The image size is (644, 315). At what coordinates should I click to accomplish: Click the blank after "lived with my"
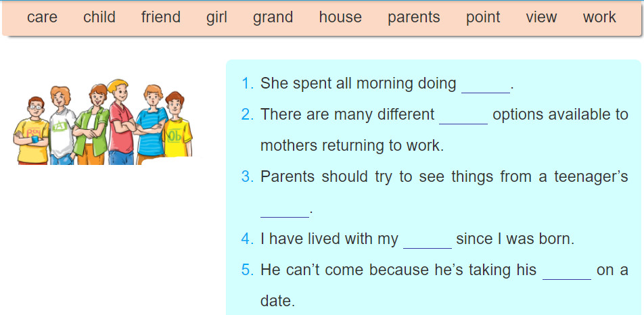pos(428,241)
